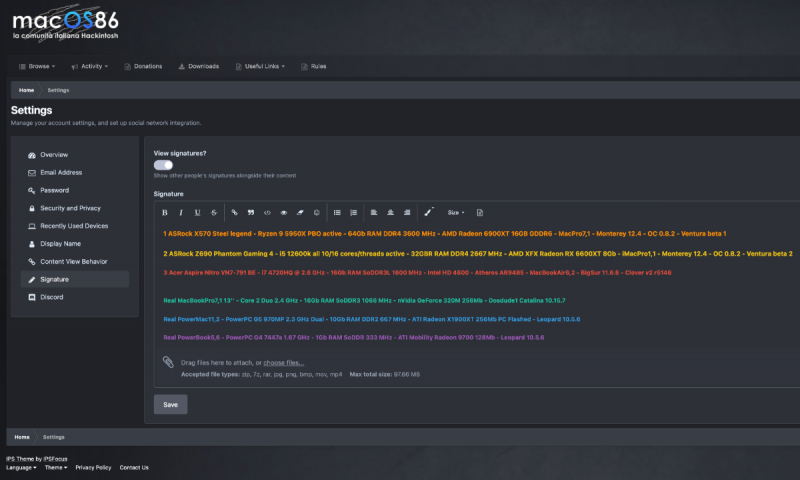Insert a link using the toolbar link icon
This screenshot has width=800, height=480.
[234, 213]
